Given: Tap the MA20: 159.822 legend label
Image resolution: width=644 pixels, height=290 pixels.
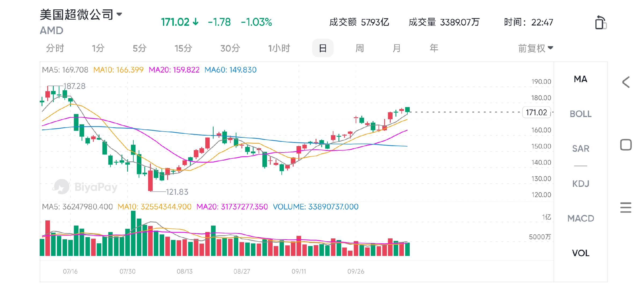Looking at the screenshot, I should pos(174,70).
